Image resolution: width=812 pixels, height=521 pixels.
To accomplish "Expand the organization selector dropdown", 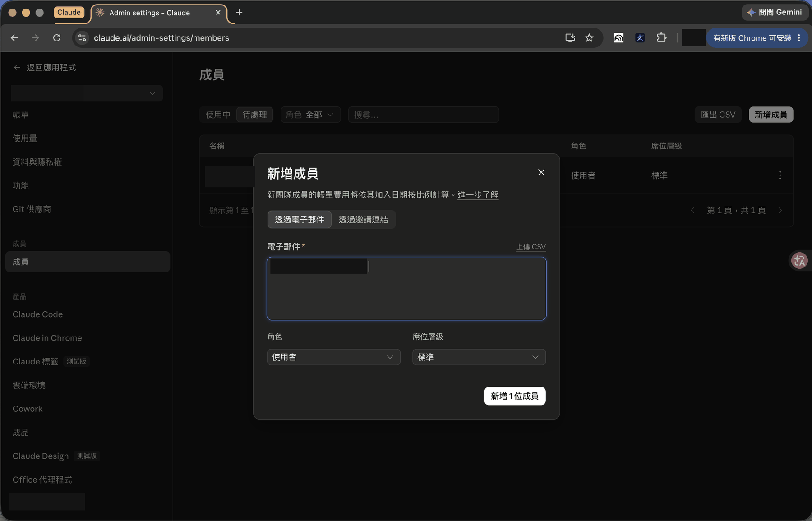I will click(x=87, y=93).
